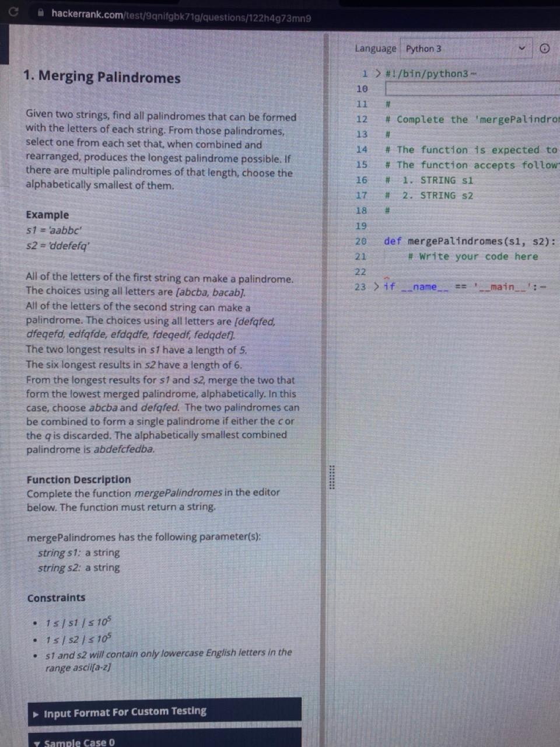Click line number 20 in the editor gutter
560x747 pixels.
point(361,241)
